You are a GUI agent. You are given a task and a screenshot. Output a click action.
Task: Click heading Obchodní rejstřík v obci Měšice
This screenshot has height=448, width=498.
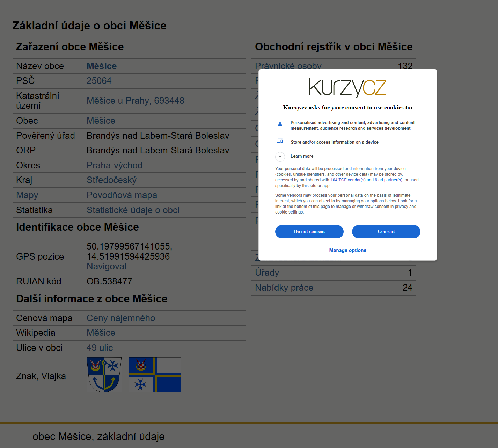(334, 47)
